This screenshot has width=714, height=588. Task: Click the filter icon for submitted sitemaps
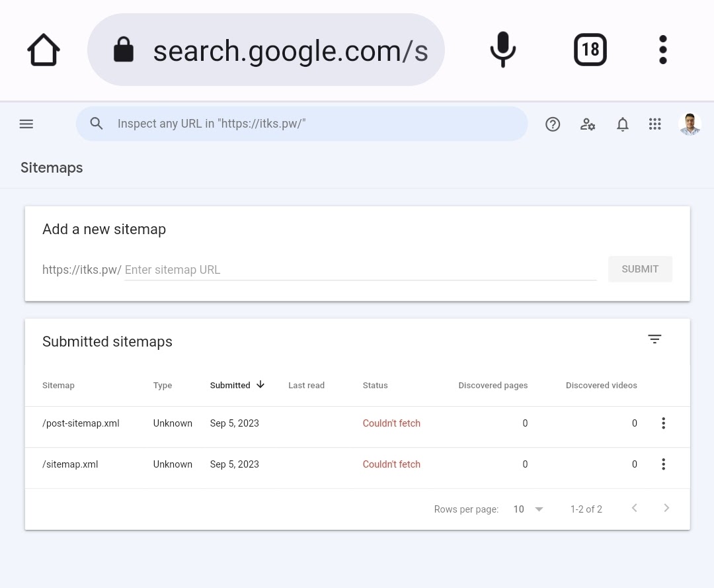(654, 339)
